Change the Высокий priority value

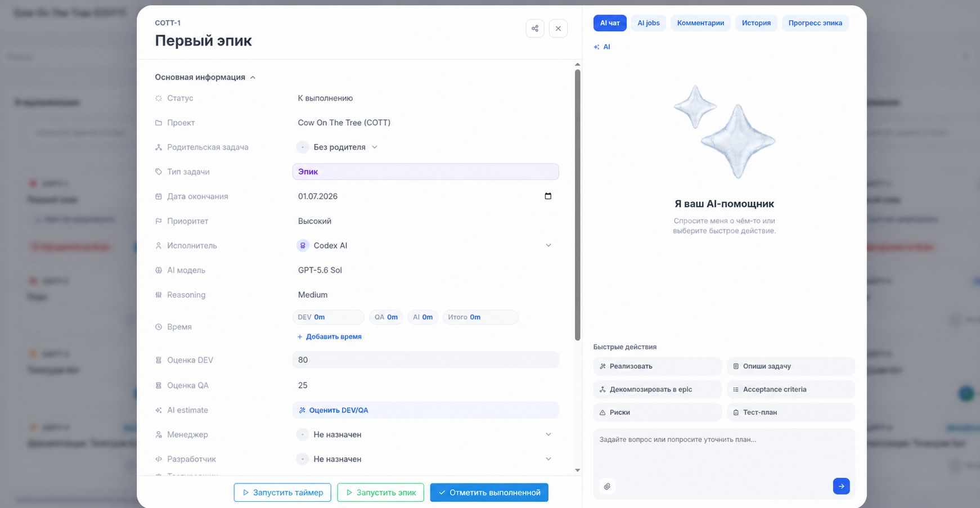(x=314, y=221)
